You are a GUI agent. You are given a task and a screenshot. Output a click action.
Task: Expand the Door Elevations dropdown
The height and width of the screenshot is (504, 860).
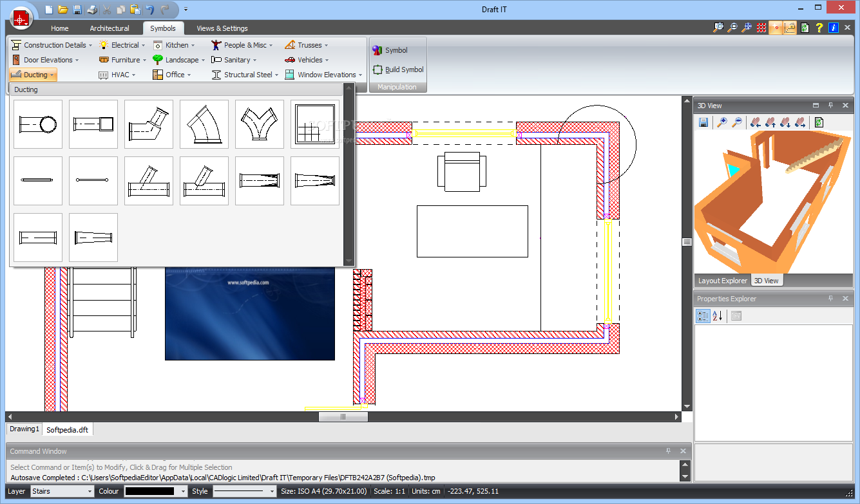(44, 60)
